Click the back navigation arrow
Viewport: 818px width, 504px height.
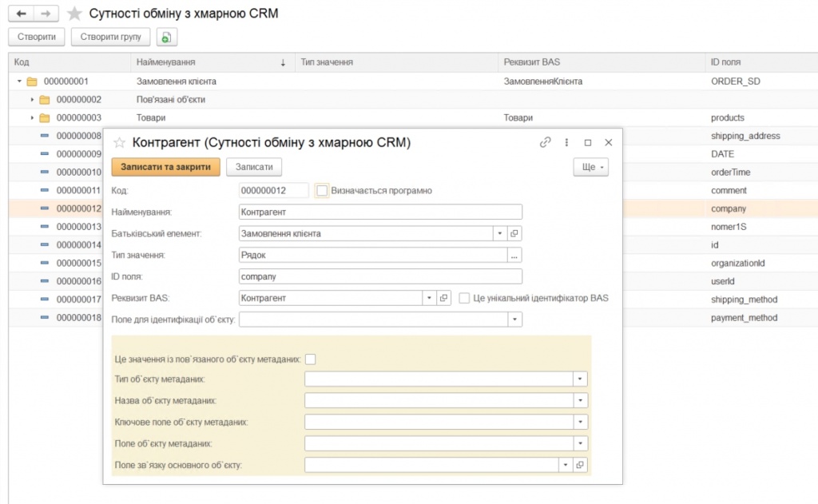click(x=21, y=14)
